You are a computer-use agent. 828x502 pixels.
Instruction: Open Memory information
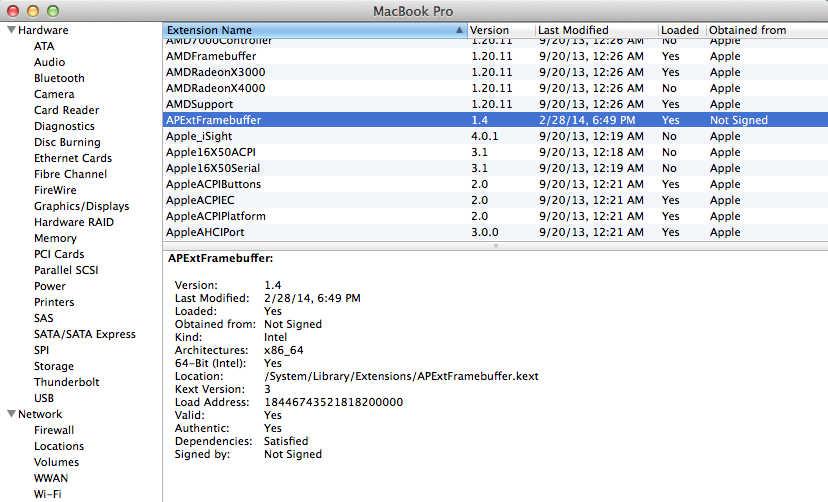pyautogui.click(x=55, y=238)
